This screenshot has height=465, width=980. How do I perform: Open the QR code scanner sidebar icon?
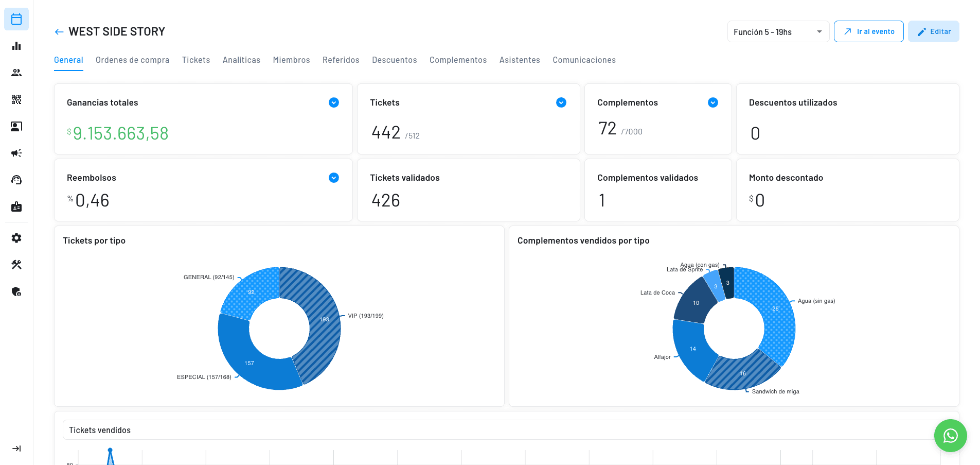[x=16, y=99]
